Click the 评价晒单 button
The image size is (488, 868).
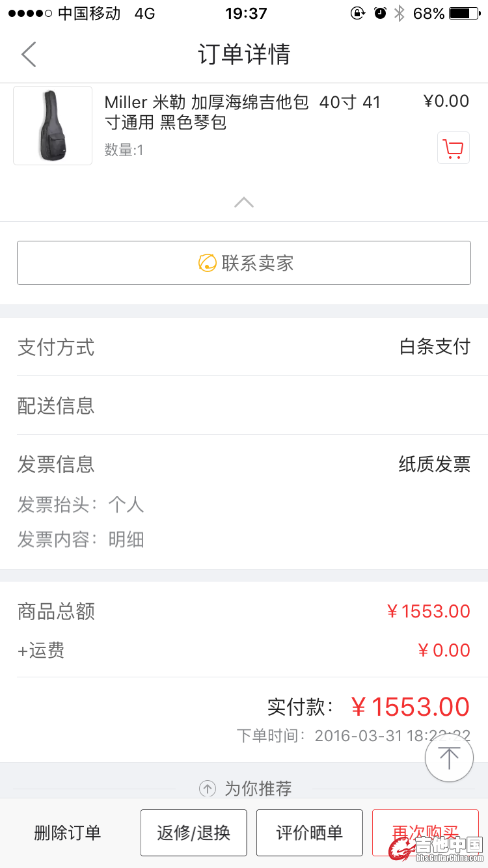pyautogui.click(x=310, y=833)
